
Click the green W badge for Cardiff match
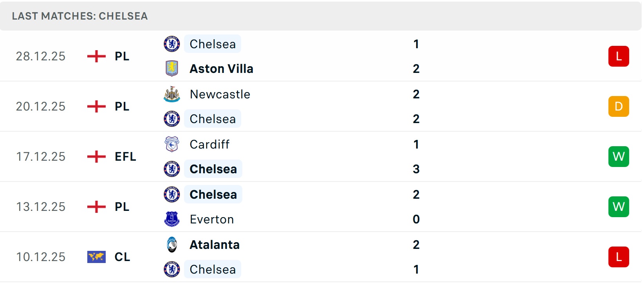coord(618,157)
